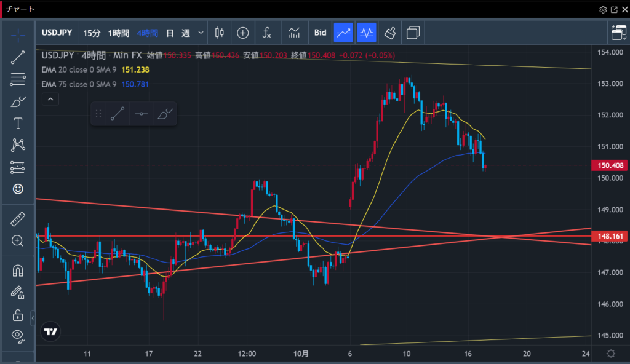Expand the timeframe dropdown chevron
The image size is (630, 364).
click(201, 33)
